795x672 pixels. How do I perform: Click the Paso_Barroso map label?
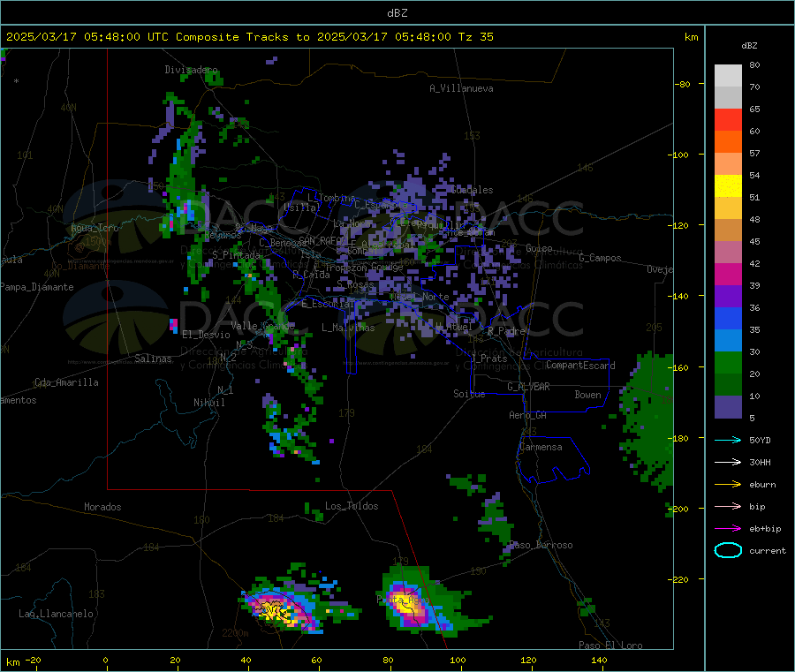541,545
